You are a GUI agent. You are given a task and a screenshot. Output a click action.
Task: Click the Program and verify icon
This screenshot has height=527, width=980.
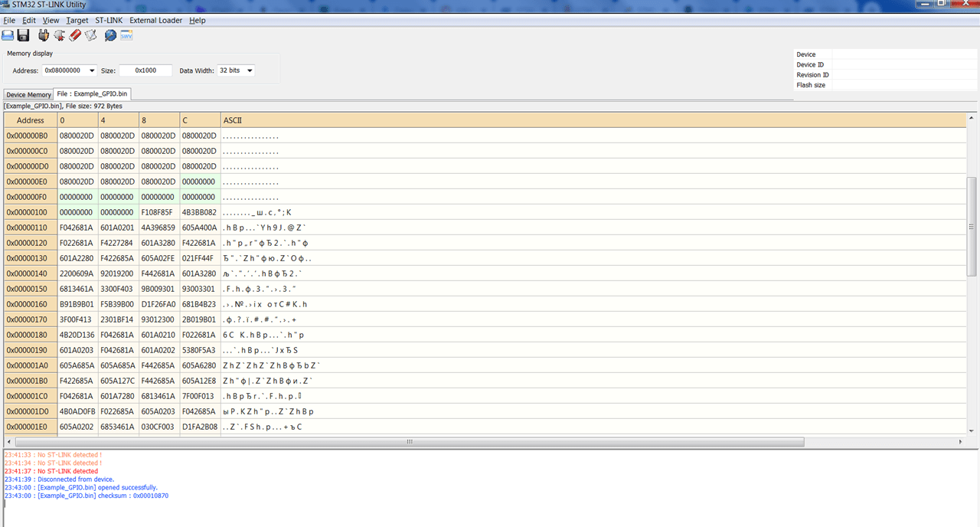pos(90,35)
